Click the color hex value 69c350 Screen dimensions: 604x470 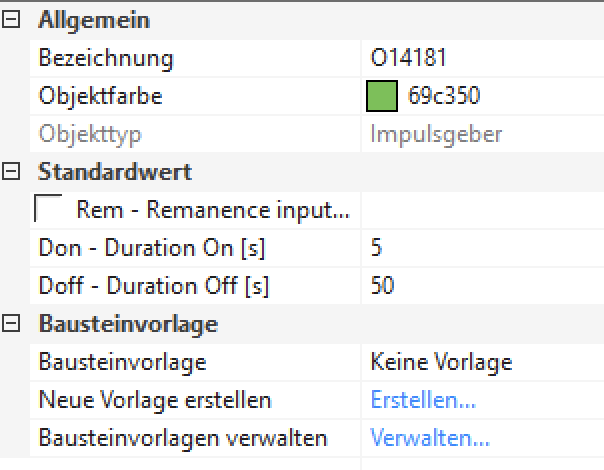click(x=444, y=97)
